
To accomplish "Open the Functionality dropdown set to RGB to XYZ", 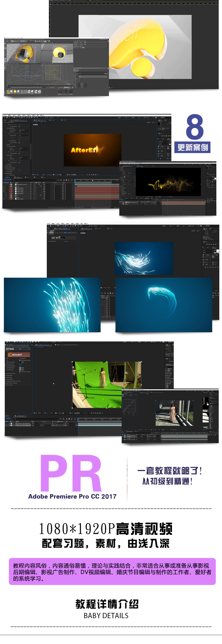I will (x=24, y=130).
